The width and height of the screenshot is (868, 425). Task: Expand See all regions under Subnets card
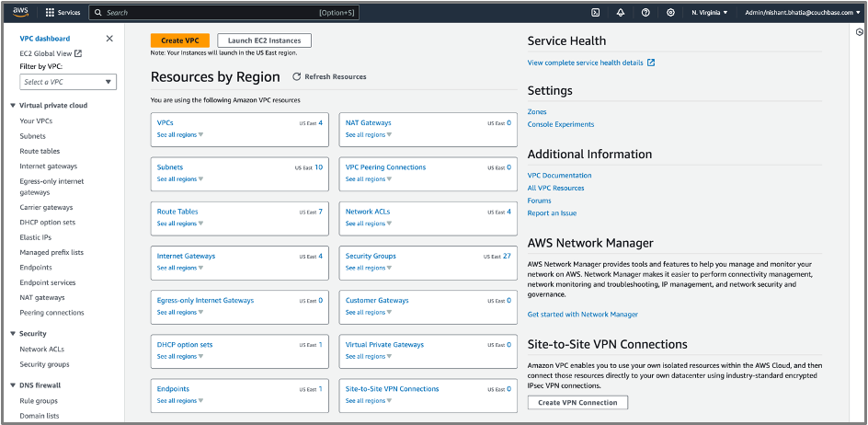point(180,179)
